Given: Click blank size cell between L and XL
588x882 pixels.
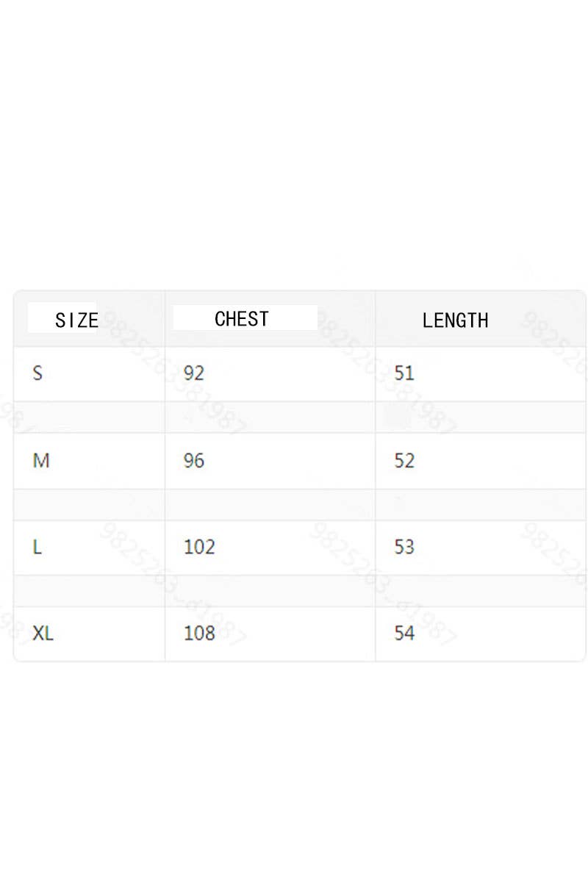Looking at the screenshot, I should pyautogui.click(x=89, y=591).
